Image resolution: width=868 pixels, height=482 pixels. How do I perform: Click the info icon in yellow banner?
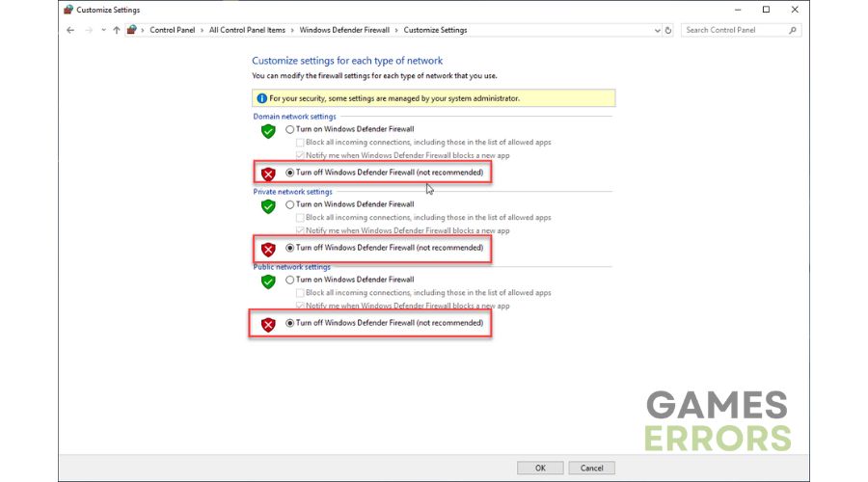(x=261, y=98)
